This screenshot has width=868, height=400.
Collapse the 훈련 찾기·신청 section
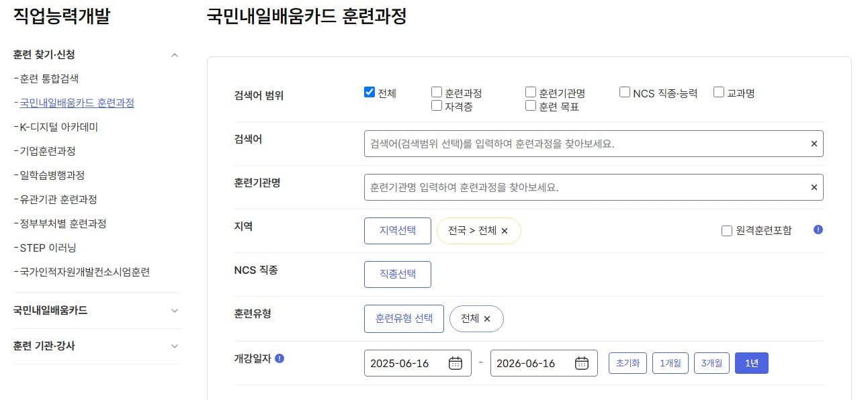click(175, 54)
